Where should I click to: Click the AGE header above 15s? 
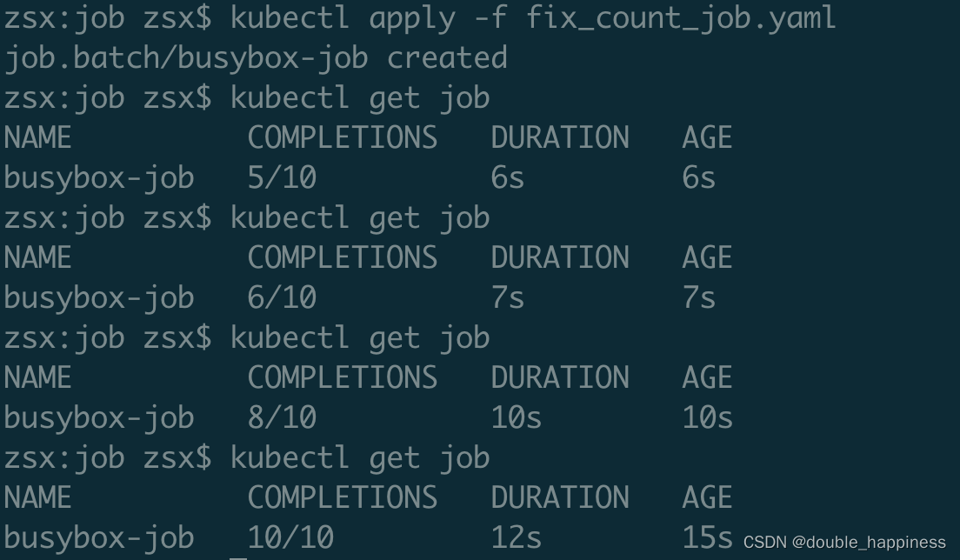point(707,497)
